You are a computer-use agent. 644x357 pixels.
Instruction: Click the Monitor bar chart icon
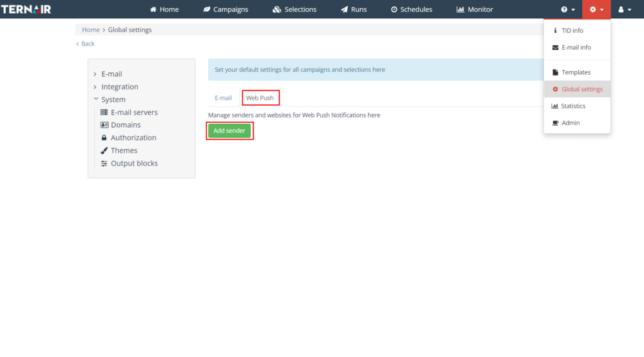[460, 9]
